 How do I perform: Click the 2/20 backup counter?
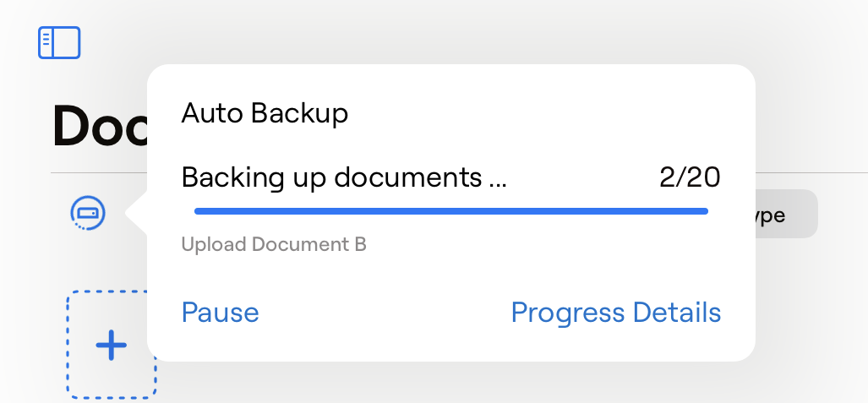pos(690,177)
